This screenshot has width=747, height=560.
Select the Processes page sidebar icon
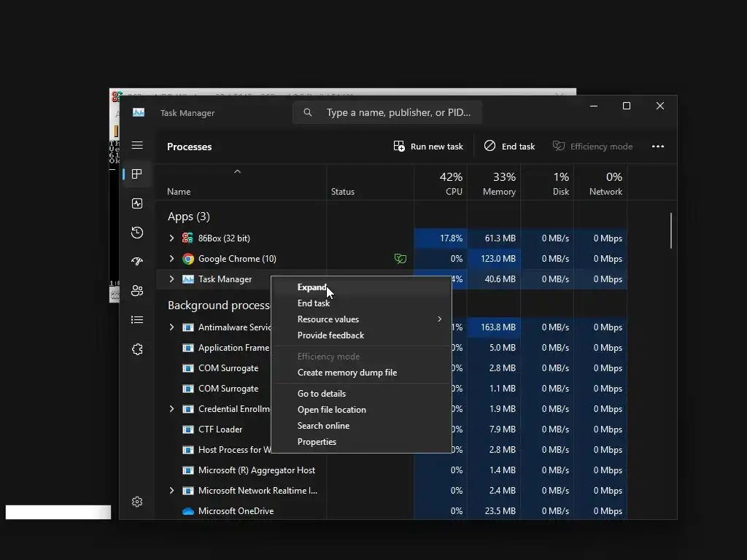[137, 174]
